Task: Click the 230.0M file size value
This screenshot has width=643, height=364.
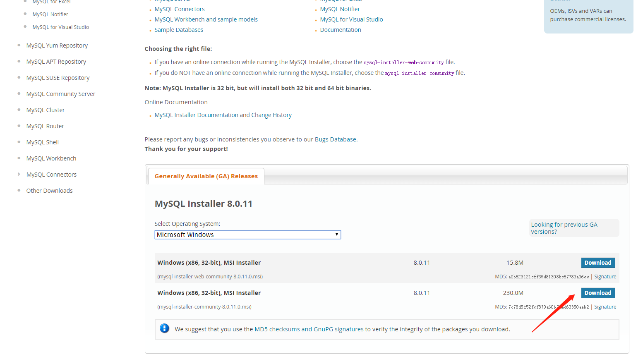Action: tap(513, 293)
